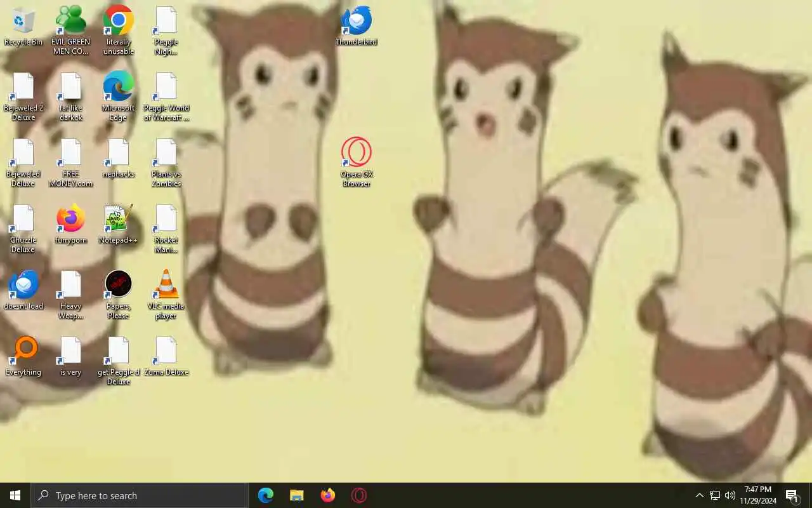This screenshot has width=812, height=508.
Task: Open the Recycle Bin desktop icon
Action: [x=23, y=27]
